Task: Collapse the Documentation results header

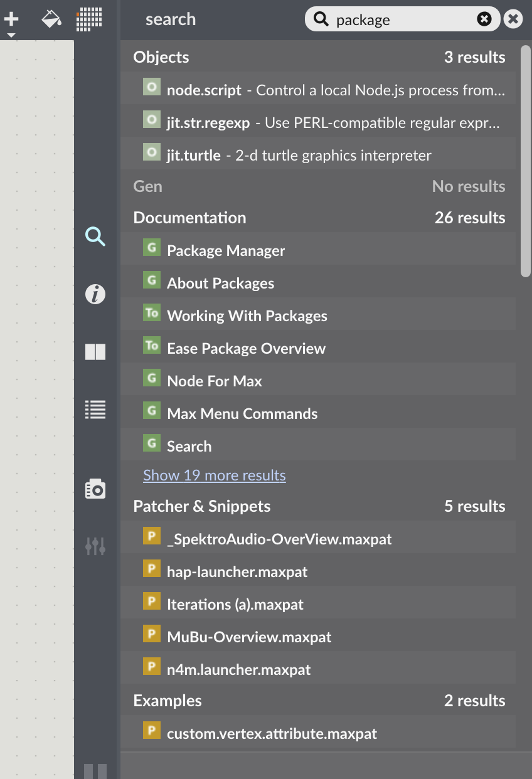Action: 319,218
